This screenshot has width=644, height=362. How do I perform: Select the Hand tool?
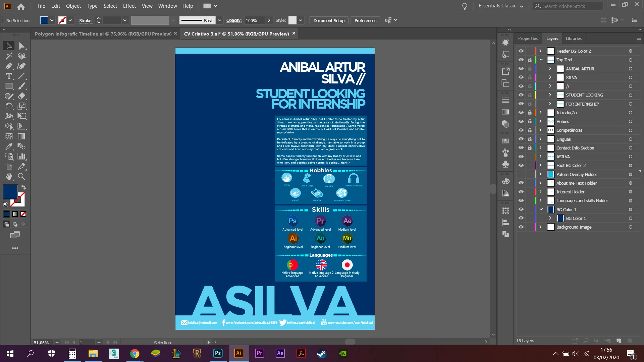(x=9, y=176)
